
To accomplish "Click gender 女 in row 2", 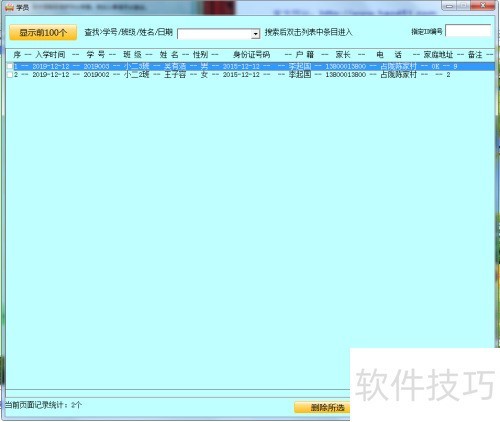I will tap(204, 75).
